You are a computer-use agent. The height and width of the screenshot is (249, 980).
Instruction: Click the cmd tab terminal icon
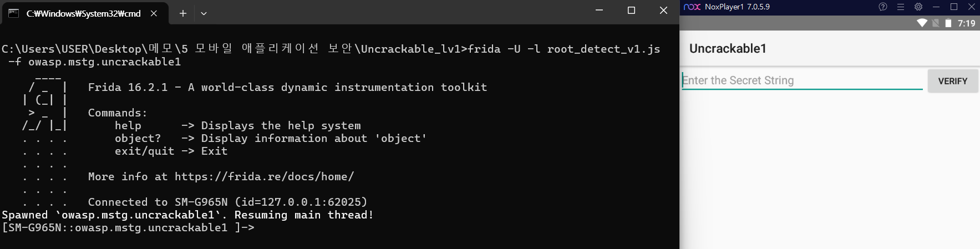click(x=13, y=13)
